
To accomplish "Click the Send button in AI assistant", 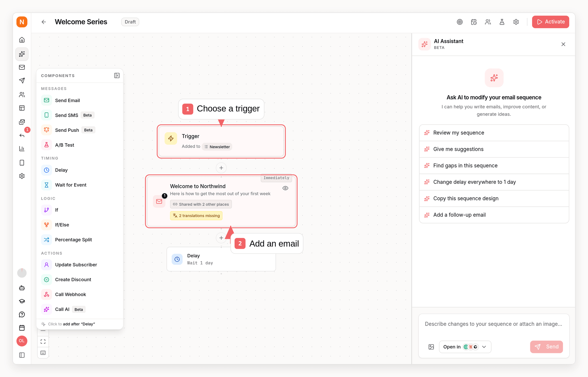I will (547, 347).
